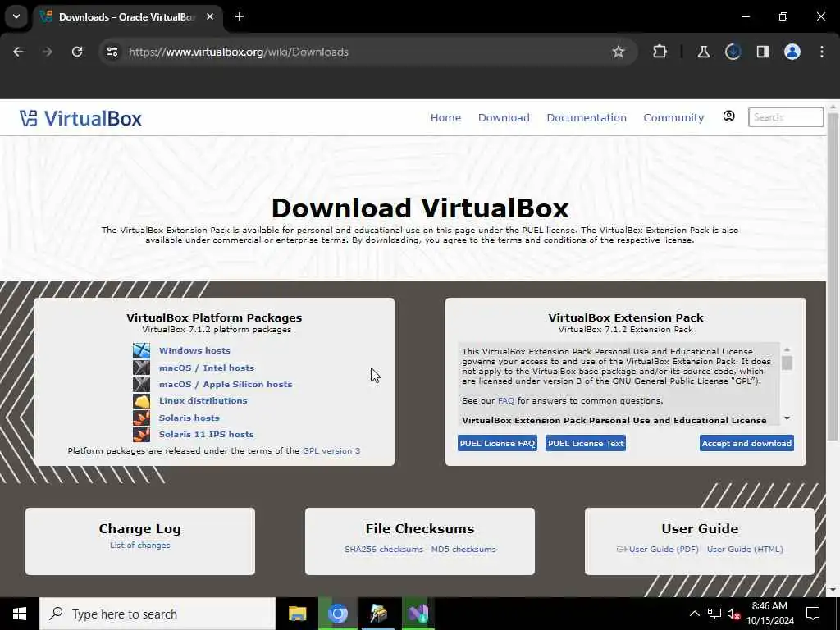840x630 pixels.
Task: Click the macOS / Intel hosts icon
Action: coord(141,367)
